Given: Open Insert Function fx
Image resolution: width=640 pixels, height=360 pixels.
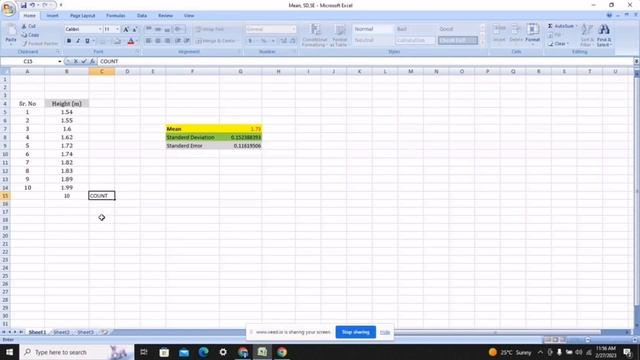Looking at the screenshot, I should click(93, 61).
